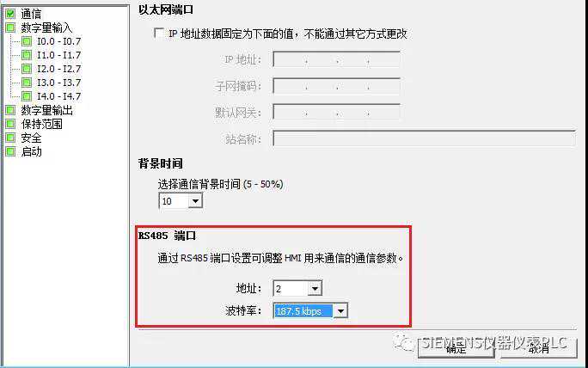This screenshot has width=588, height=368.
Task: Click the green icon beside 保持范围
Action: coord(10,124)
